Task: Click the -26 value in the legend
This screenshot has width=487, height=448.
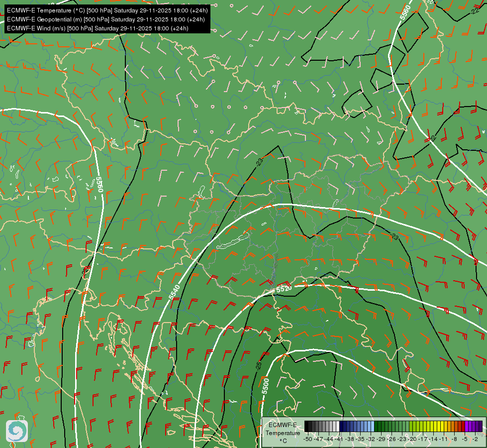Action: tap(391, 439)
